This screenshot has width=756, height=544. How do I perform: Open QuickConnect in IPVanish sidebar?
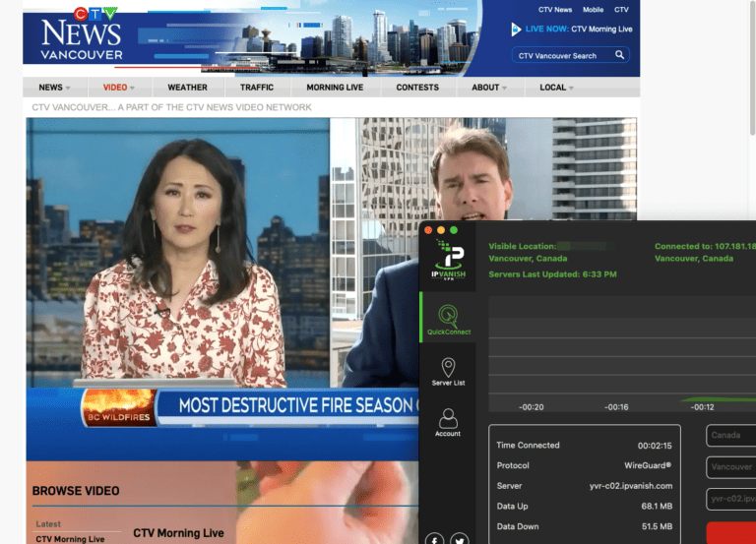449,320
